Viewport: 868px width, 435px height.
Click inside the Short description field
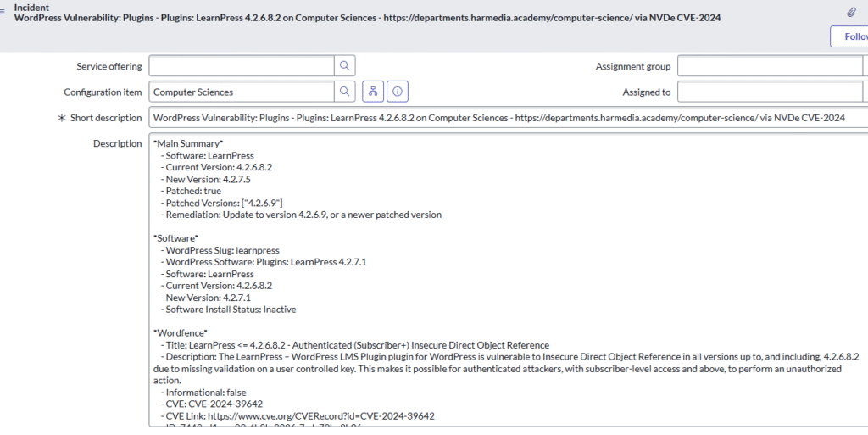pos(507,118)
